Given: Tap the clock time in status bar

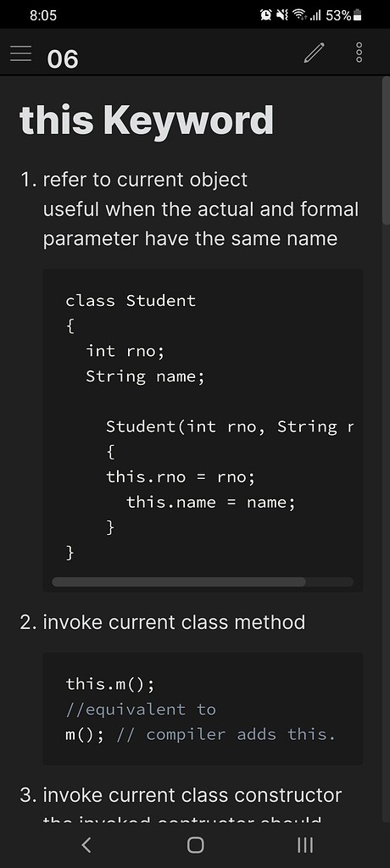Looking at the screenshot, I should (42, 15).
